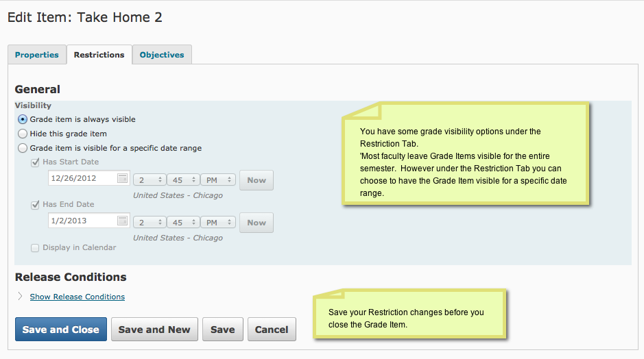
Task: Select 'Grade item is always visible' option
Action: (23, 119)
